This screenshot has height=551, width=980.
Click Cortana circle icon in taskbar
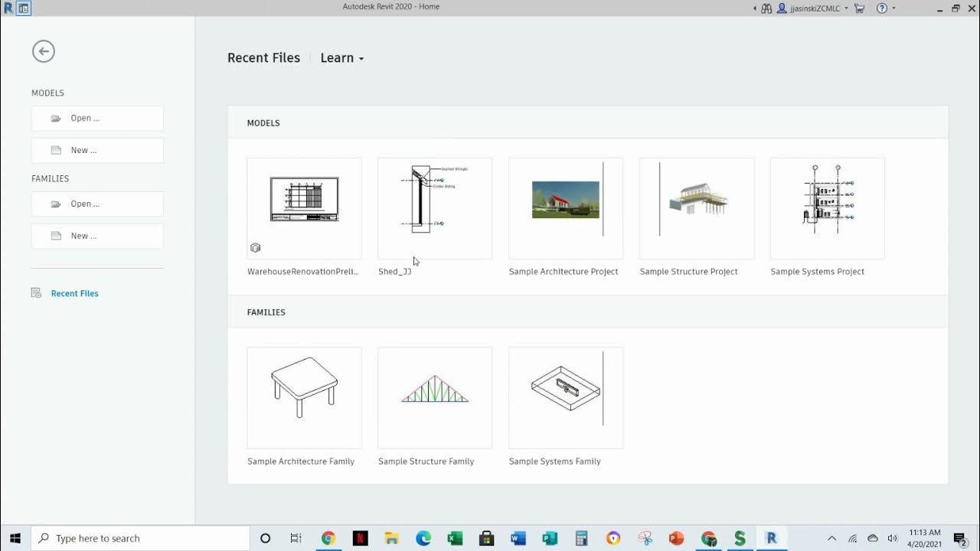pyautogui.click(x=265, y=538)
